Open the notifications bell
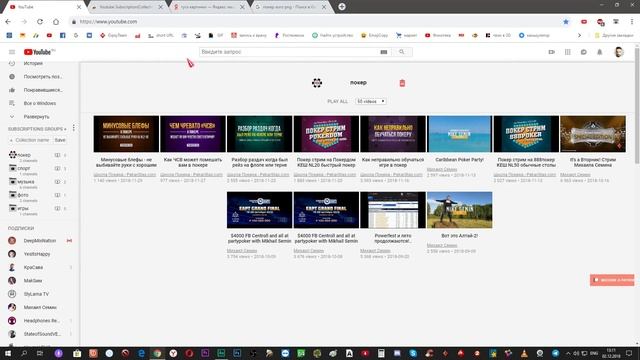Viewport: 640px width, 360px height. [x=600, y=52]
